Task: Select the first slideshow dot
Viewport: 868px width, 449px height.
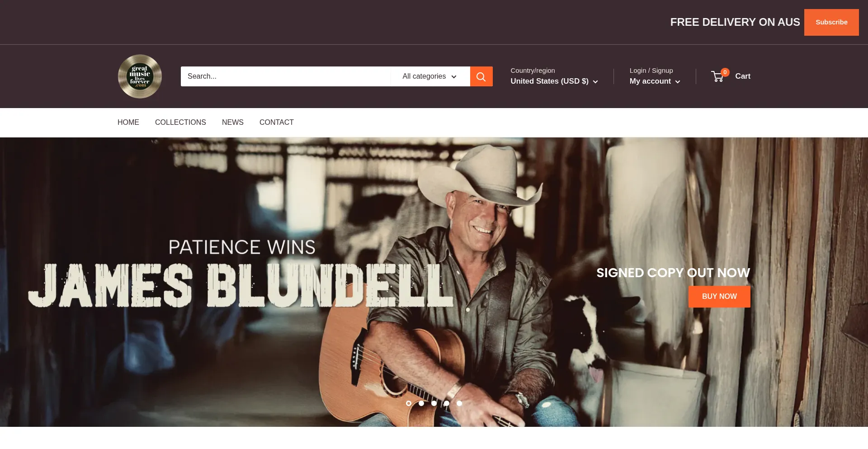Action: click(409, 403)
